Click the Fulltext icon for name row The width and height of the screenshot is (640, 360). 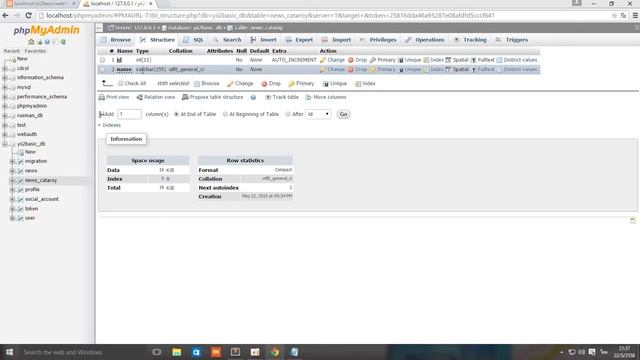pos(473,70)
